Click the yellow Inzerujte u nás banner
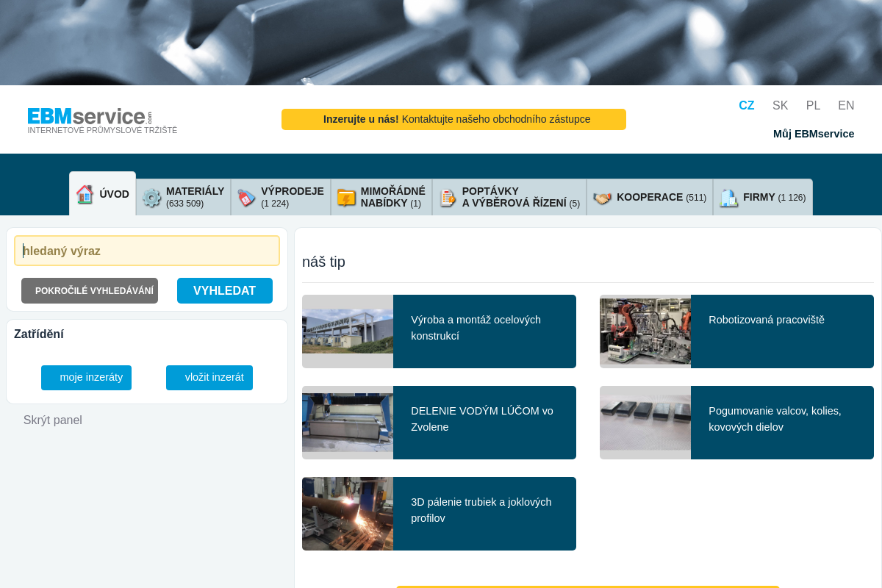 coord(453,119)
